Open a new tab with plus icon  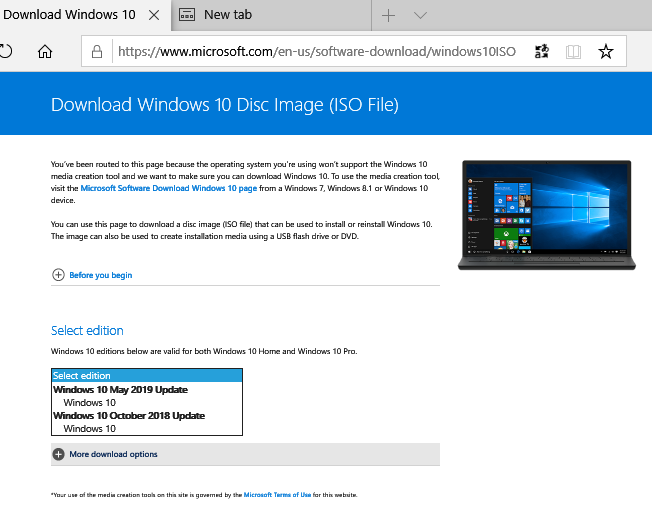pyautogui.click(x=388, y=16)
